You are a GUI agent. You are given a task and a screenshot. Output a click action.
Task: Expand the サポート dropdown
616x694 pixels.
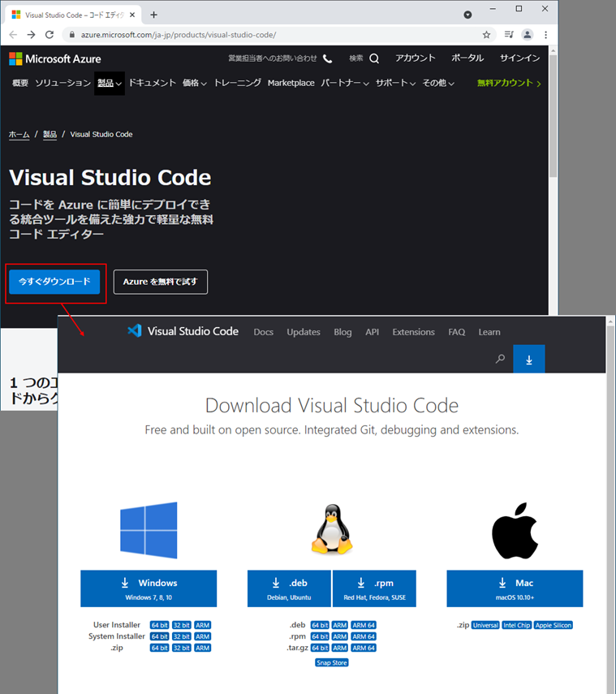click(395, 84)
